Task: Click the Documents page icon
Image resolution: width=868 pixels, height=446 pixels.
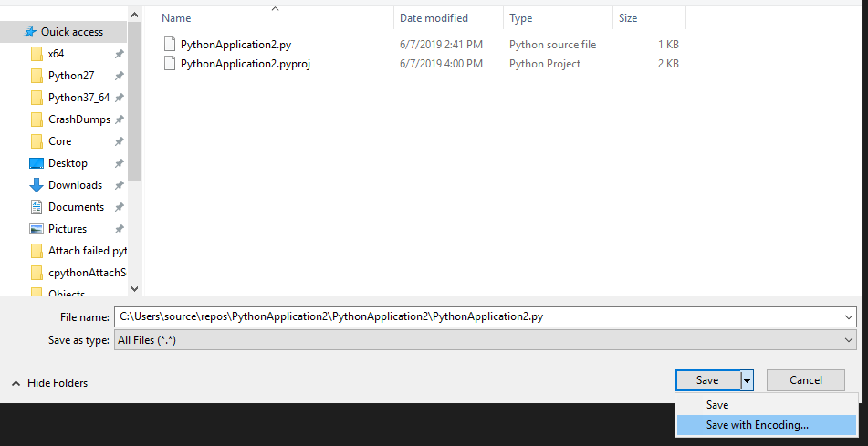Action: coord(37,207)
